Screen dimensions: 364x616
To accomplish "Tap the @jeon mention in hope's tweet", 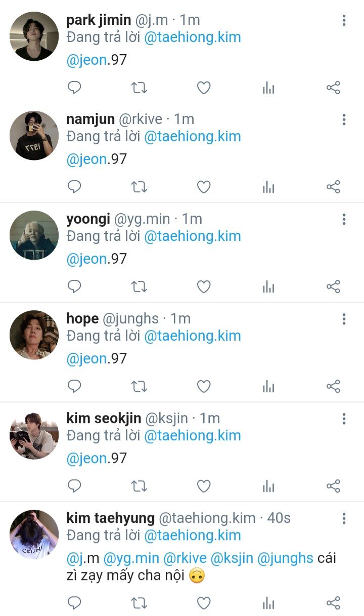I will pos(86,358).
